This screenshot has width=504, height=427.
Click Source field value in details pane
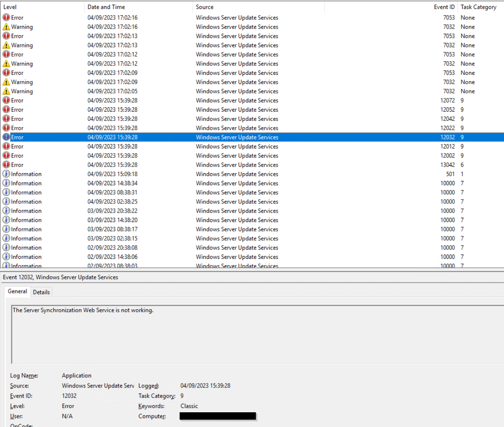[x=98, y=386]
